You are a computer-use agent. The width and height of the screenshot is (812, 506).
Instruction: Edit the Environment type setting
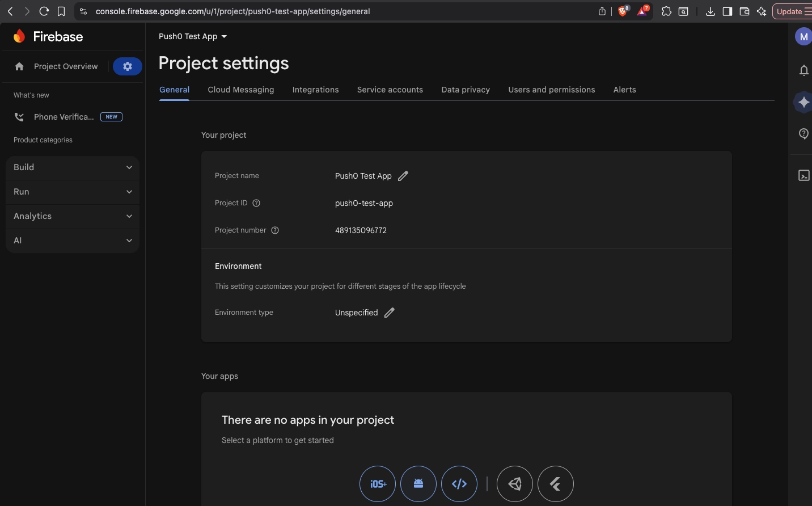coord(390,313)
